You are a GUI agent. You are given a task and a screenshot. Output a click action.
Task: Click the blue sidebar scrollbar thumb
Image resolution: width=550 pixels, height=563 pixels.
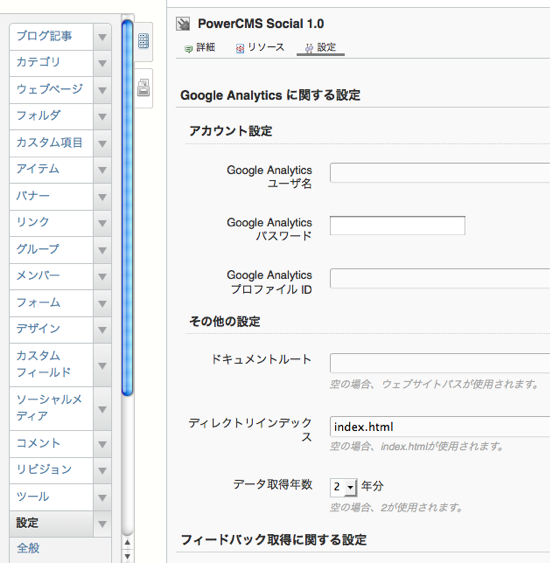click(127, 208)
